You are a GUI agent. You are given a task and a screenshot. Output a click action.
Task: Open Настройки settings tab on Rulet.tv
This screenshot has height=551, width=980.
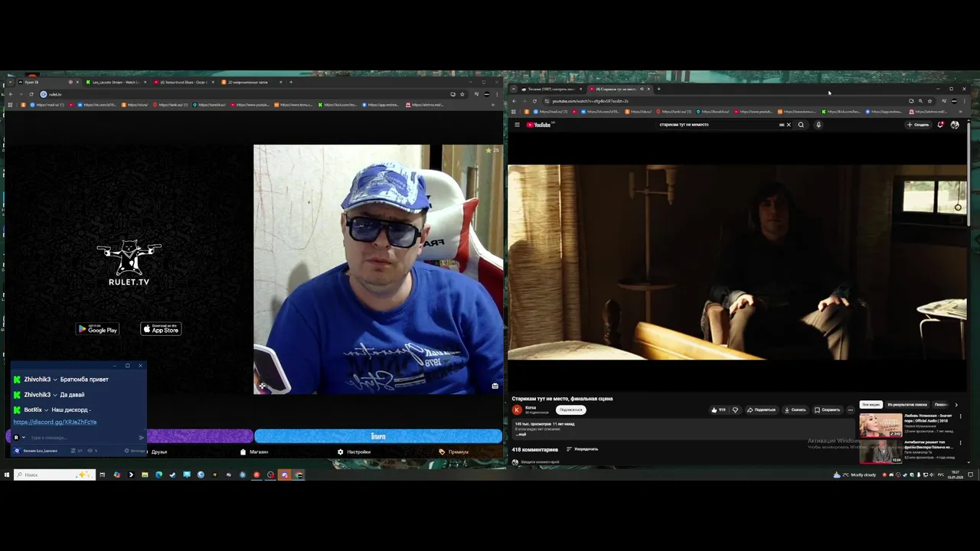(354, 452)
